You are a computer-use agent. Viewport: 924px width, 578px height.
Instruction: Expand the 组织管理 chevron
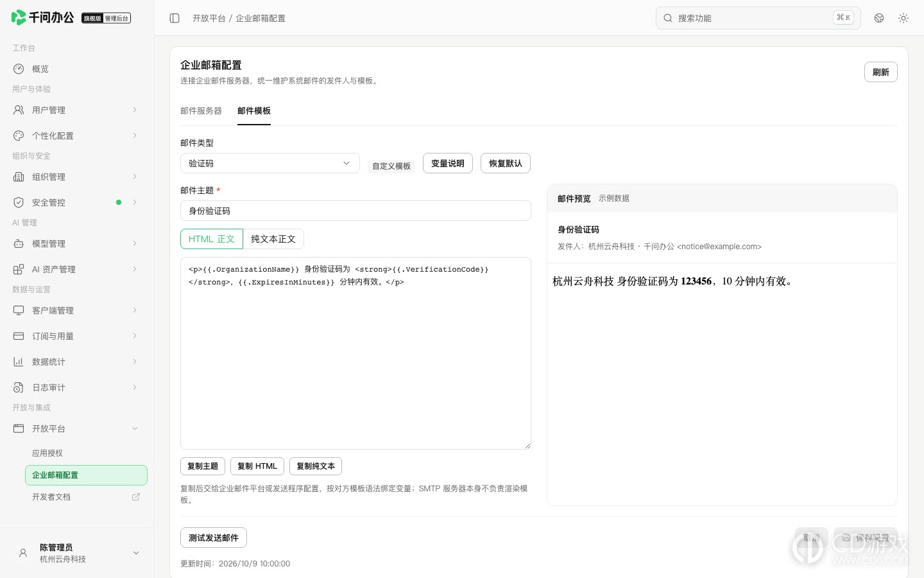pyautogui.click(x=135, y=177)
